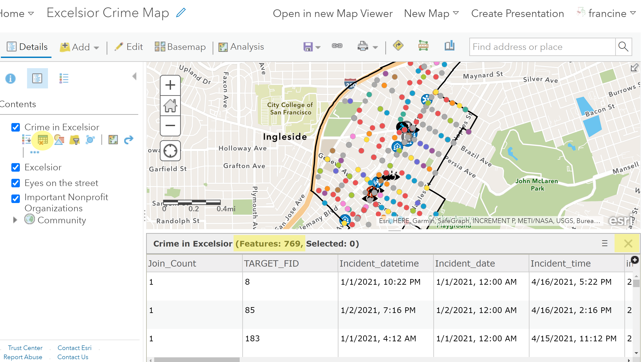Hide the Excelsior boundary layer

point(16,167)
